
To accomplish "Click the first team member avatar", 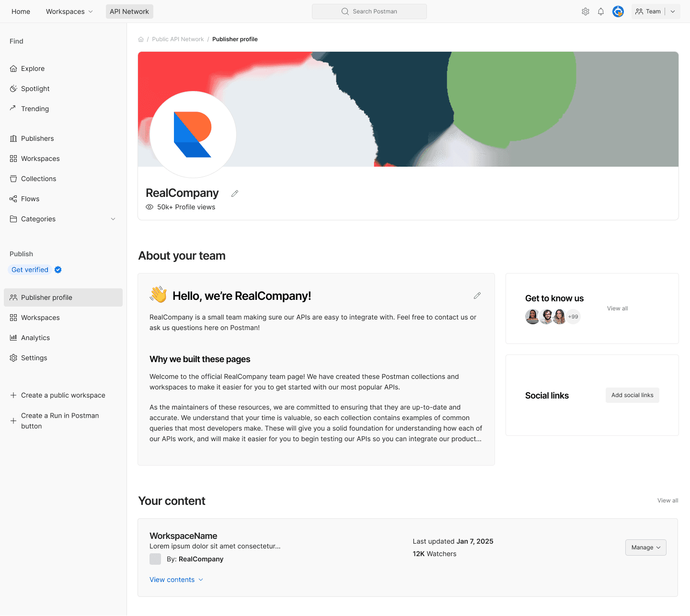I will click(532, 317).
